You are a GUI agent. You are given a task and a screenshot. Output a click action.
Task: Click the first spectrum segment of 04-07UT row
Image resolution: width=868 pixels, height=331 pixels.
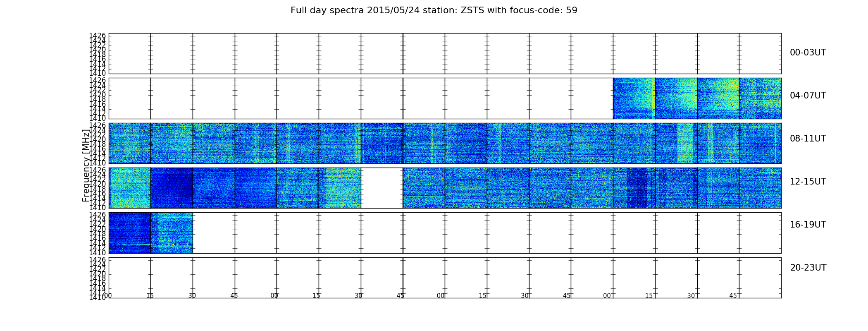634,98
